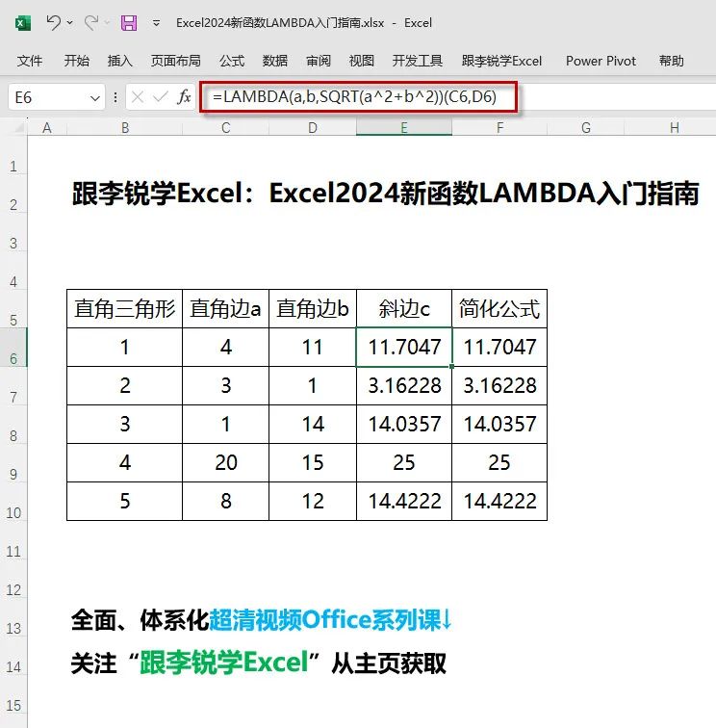Click the formula bar cancel X icon

pyautogui.click(x=138, y=97)
